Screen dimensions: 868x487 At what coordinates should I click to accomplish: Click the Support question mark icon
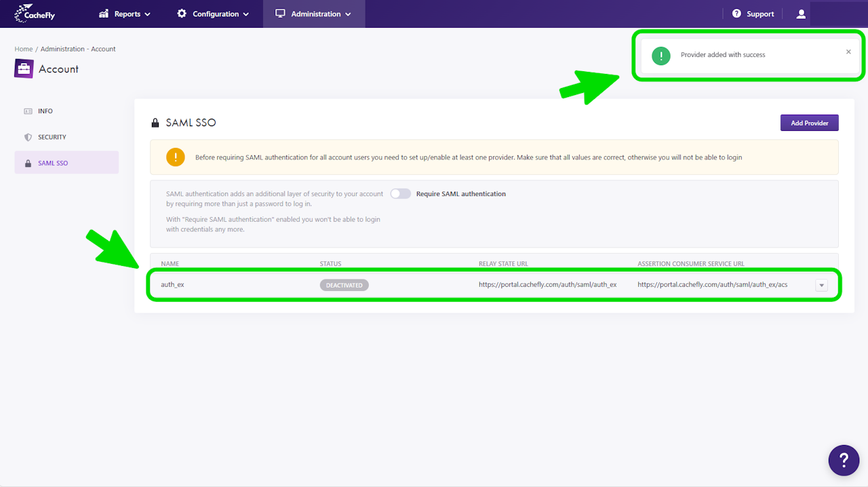click(736, 14)
